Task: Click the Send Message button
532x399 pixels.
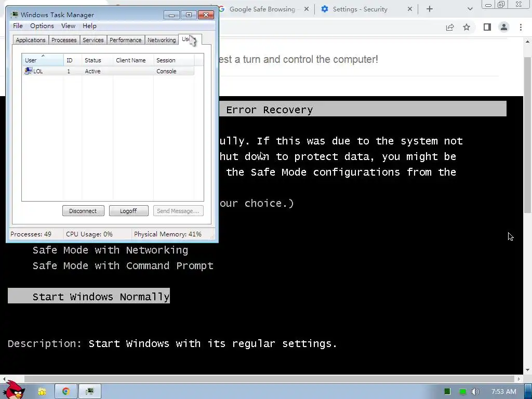Action: (178, 211)
